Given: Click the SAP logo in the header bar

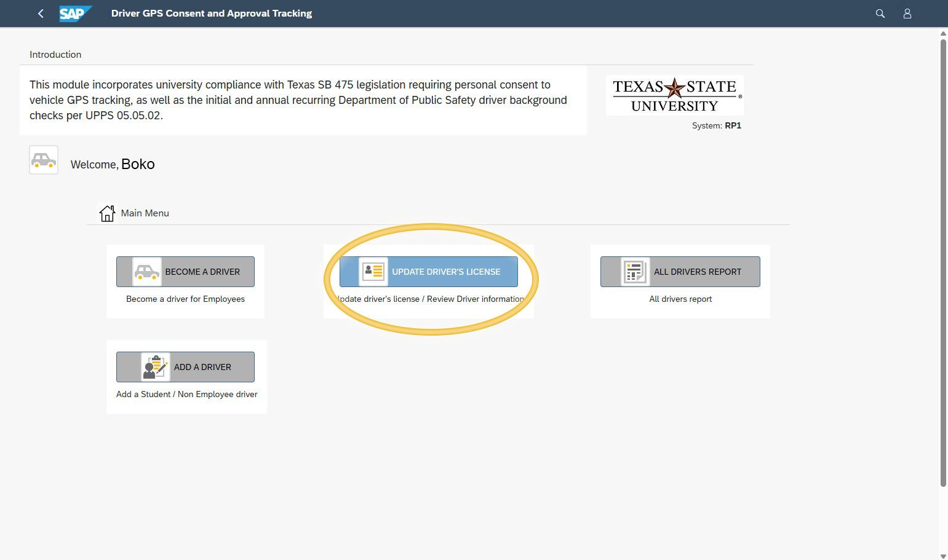Looking at the screenshot, I should [74, 13].
